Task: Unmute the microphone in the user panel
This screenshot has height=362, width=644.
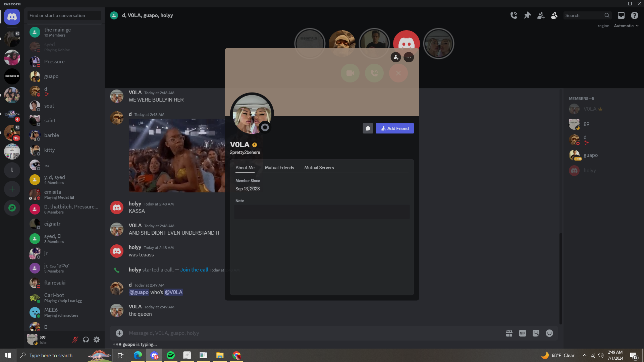Action: (75, 340)
